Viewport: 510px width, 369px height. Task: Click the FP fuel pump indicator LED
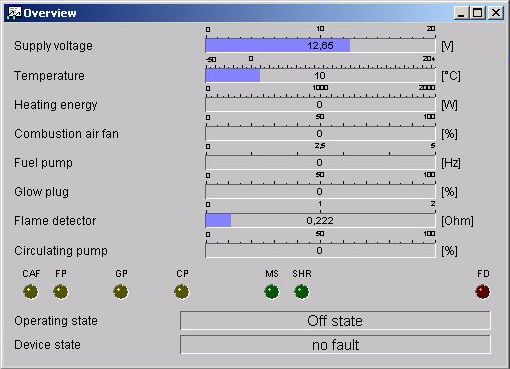tap(61, 292)
